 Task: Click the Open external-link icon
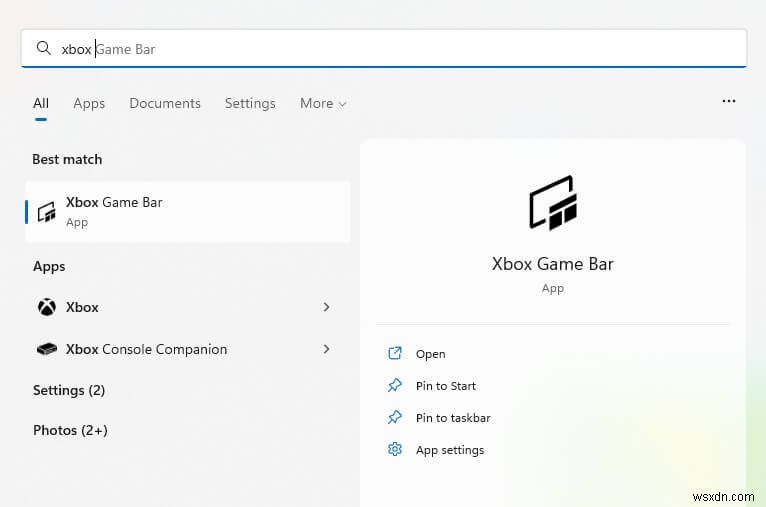(x=395, y=353)
